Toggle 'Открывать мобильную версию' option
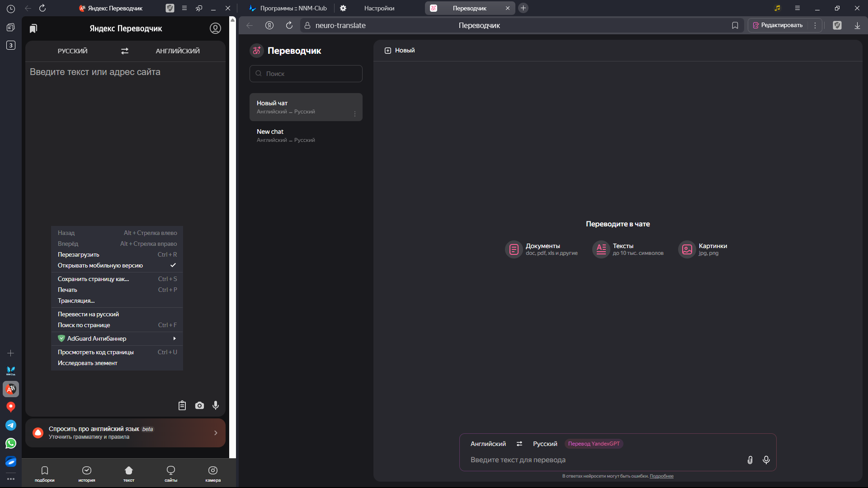868x488 pixels. click(117, 266)
